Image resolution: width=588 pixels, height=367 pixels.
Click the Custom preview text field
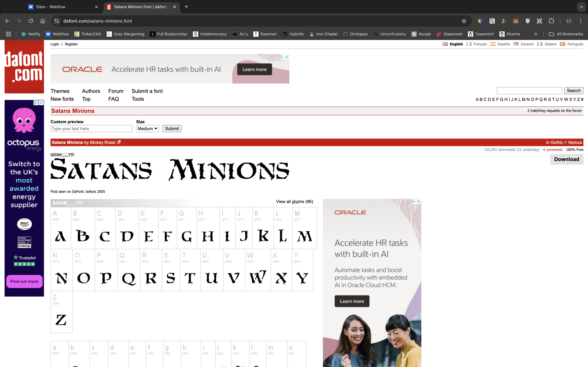pos(91,129)
